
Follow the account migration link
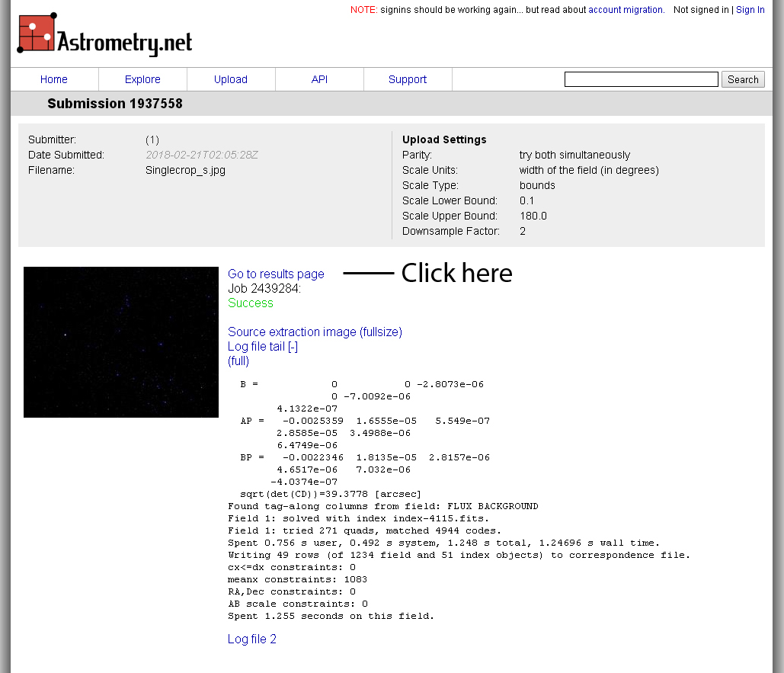tap(625, 10)
